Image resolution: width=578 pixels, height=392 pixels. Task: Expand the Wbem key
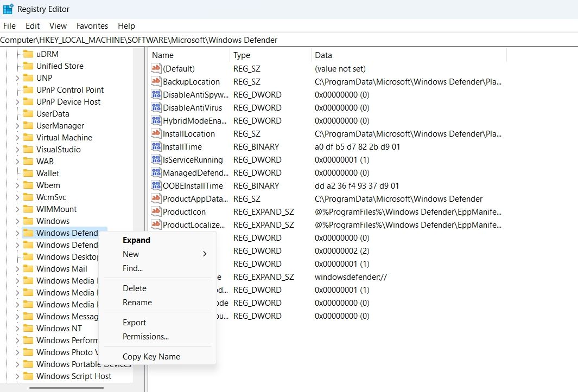[x=17, y=185]
